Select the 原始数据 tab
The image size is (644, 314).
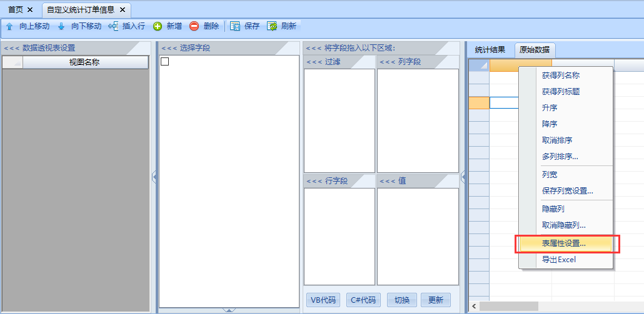coord(535,51)
